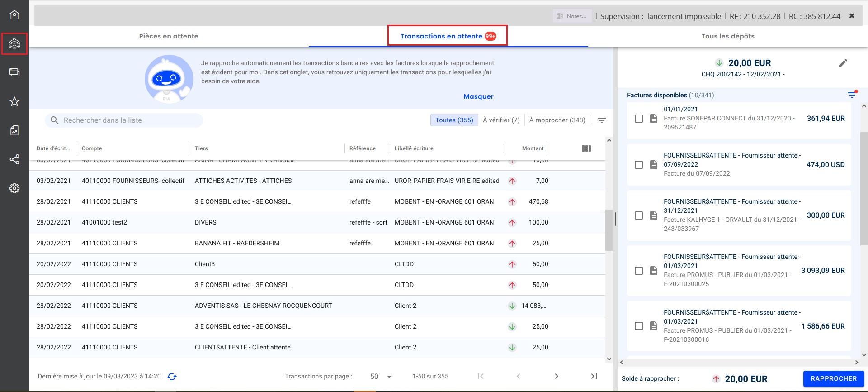Sort by Tiers column header
Viewport: 868px width, 392px height.
click(x=201, y=148)
